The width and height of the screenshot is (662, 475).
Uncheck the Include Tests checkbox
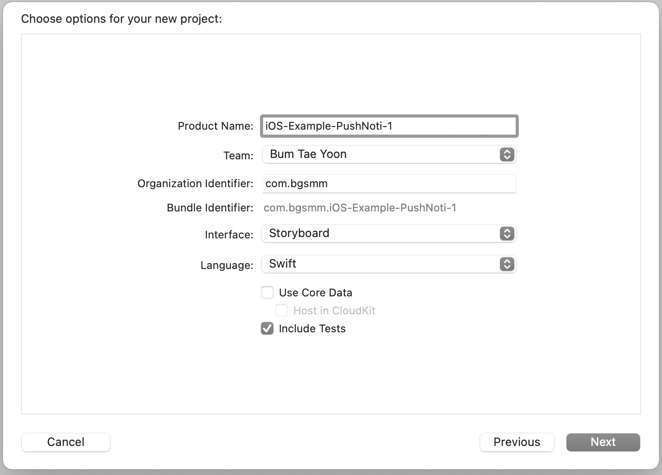pyautogui.click(x=267, y=328)
